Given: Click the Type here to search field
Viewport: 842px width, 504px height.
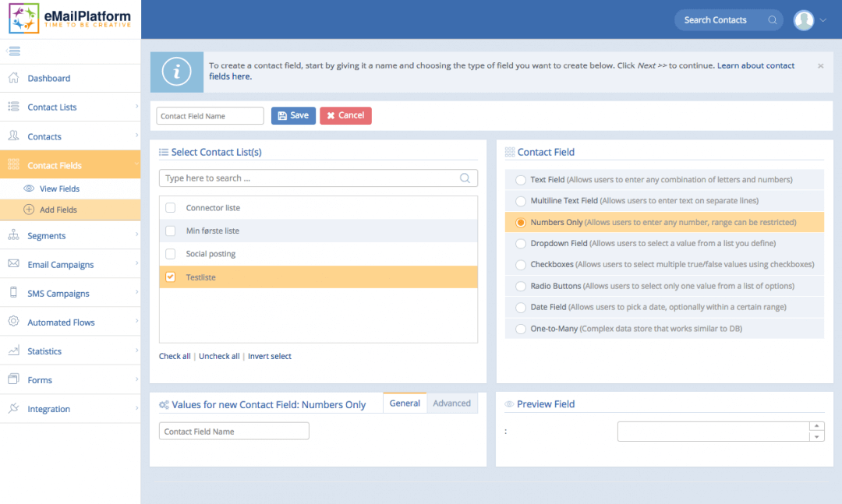Looking at the screenshot, I should pos(310,178).
